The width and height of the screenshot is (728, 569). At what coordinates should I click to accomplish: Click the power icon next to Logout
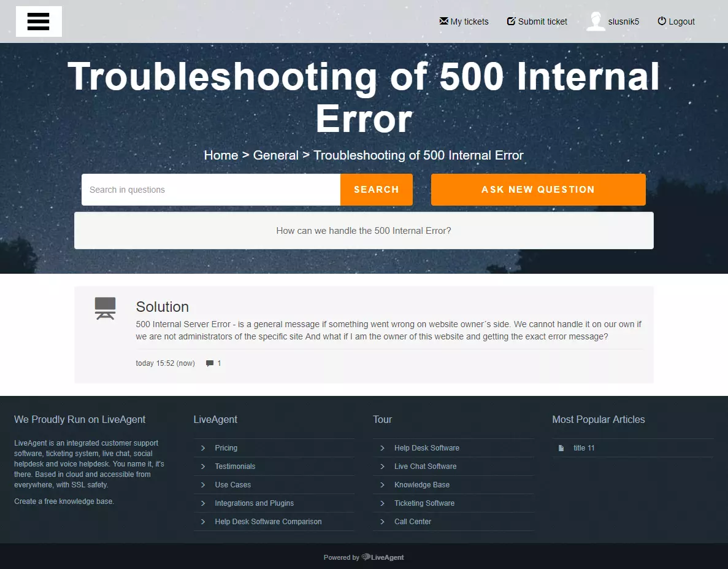[662, 21]
